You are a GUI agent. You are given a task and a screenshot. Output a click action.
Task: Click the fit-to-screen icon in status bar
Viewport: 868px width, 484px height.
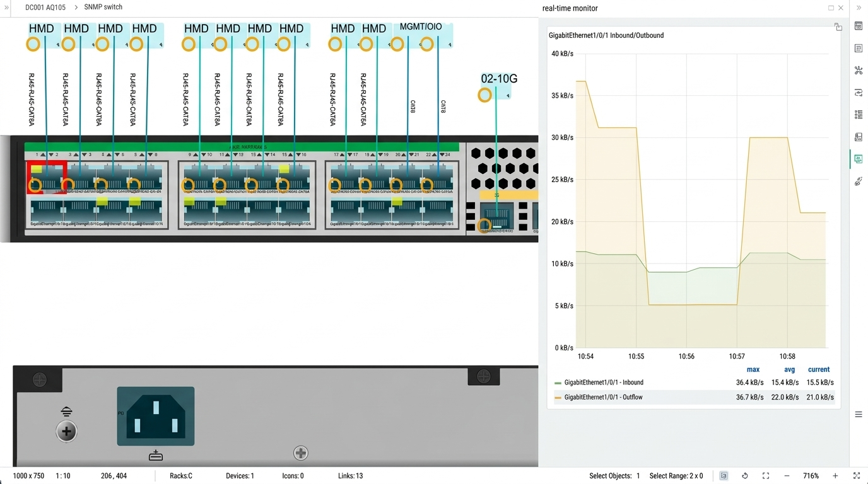(x=766, y=476)
